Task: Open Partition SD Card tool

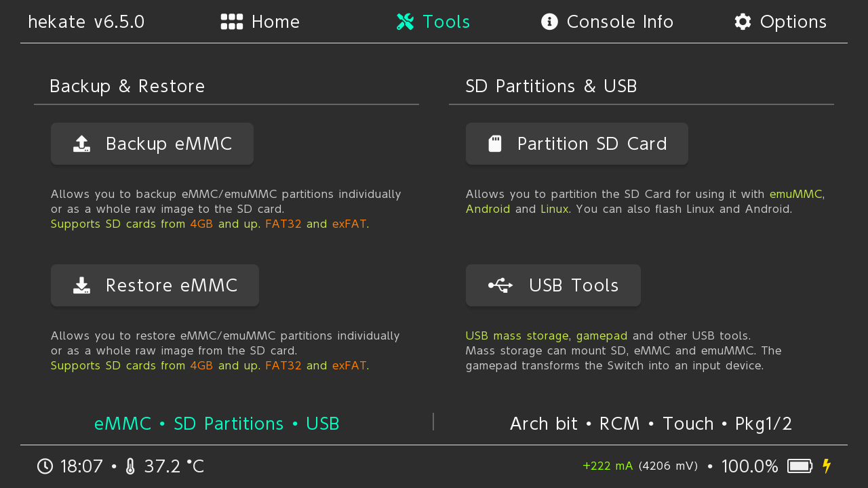Action: (x=577, y=144)
